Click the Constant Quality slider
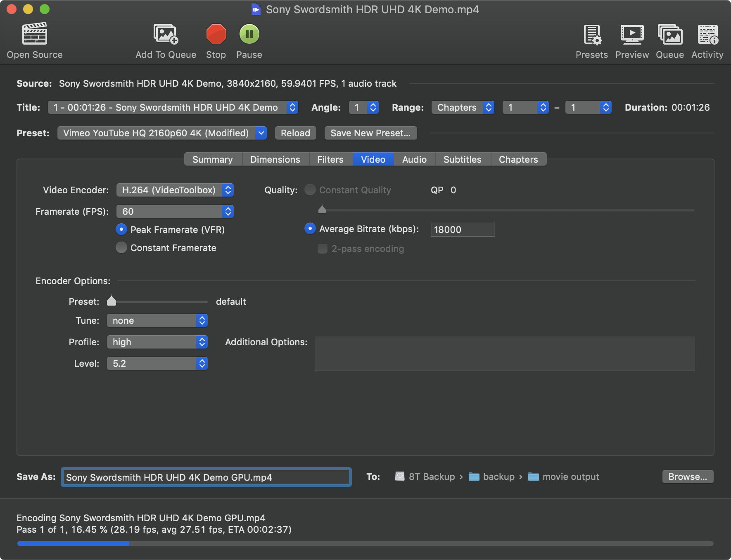The height and width of the screenshot is (560, 731). tap(506, 210)
